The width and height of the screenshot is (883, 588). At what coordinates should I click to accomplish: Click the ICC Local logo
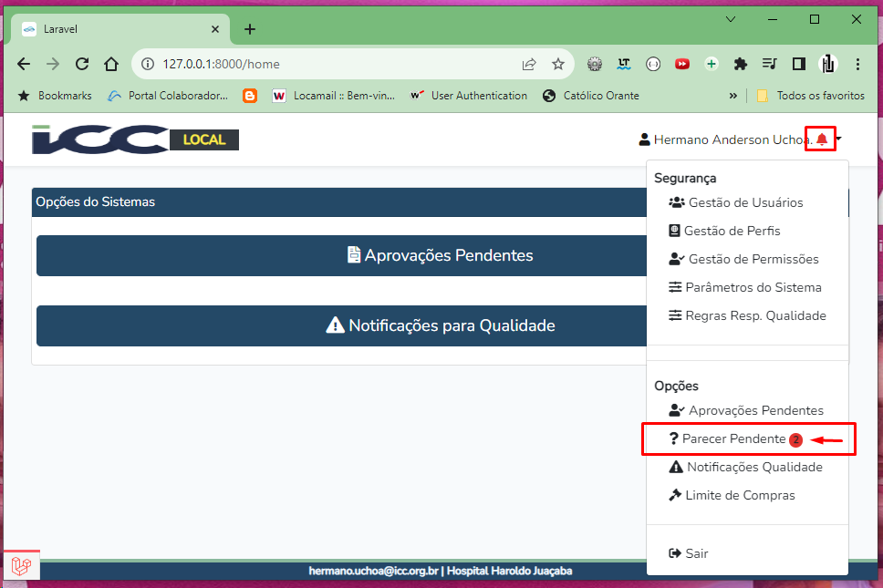135,139
